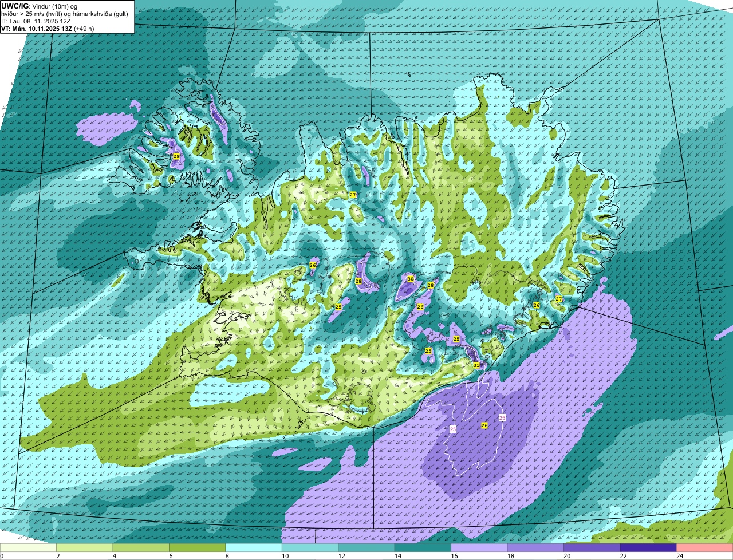Screen dimensions: 733x560
Task: Click the 20–22 m/s violet legend swatch
Action: (x=592, y=547)
